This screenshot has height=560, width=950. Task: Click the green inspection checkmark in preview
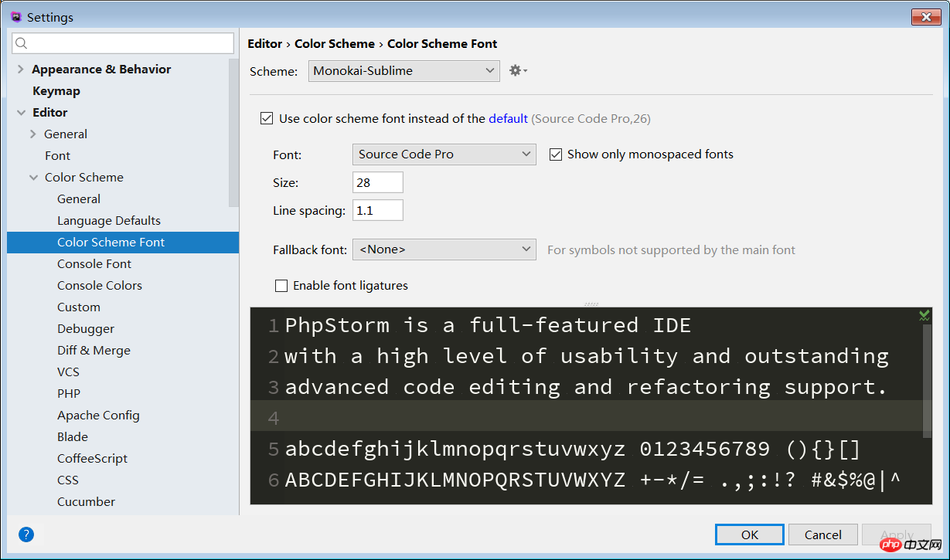pyautogui.click(x=924, y=315)
